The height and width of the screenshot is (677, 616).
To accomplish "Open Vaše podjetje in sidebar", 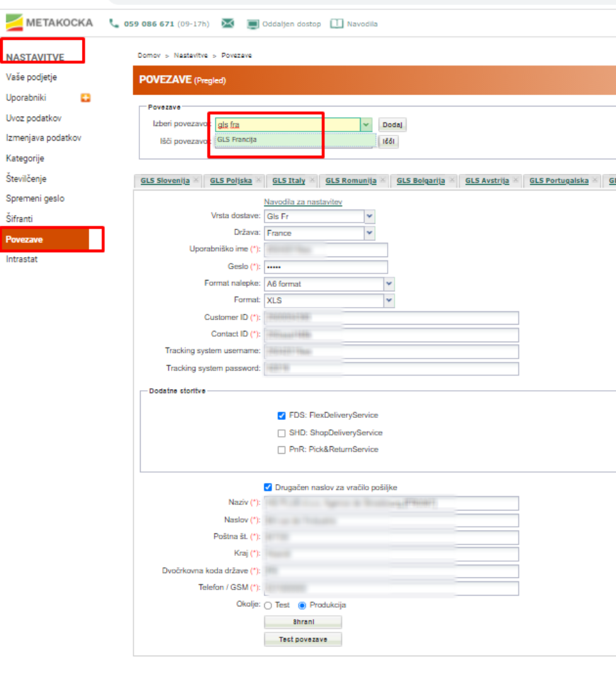I will [32, 78].
